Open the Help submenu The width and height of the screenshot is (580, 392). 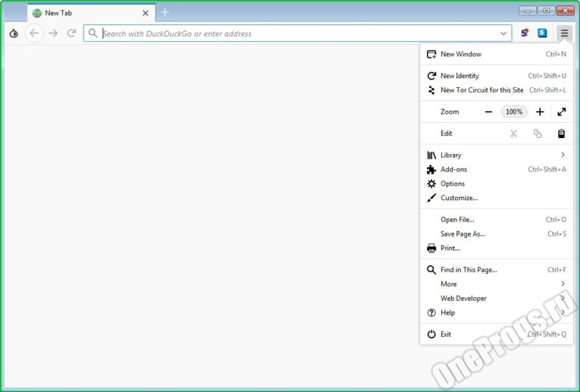pyautogui.click(x=497, y=313)
